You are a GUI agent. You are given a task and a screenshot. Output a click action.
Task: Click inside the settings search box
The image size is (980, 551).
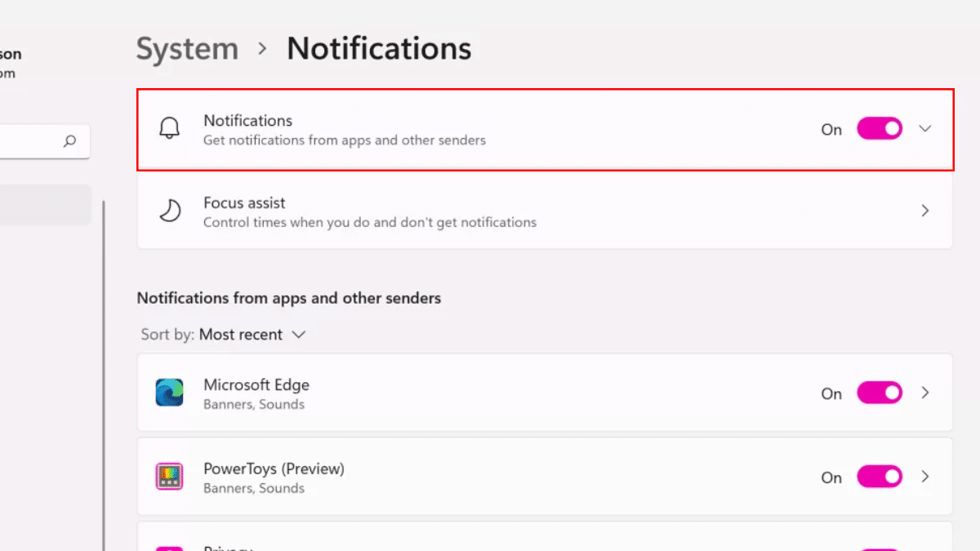click(x=29, y=141)
